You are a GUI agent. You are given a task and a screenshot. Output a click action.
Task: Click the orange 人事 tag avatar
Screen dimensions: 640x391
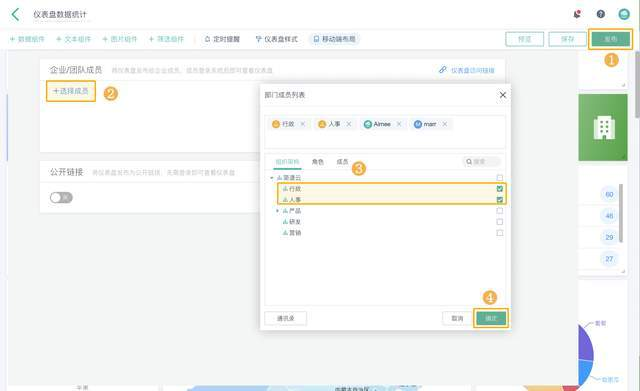[x=322, y=124]
